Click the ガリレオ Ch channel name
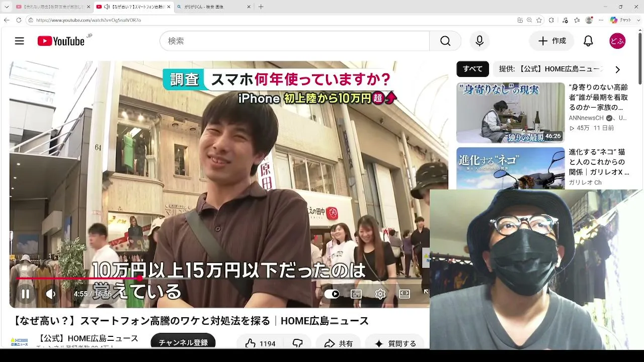The width and height of the screenshot is (644, 362). [585, 183]
